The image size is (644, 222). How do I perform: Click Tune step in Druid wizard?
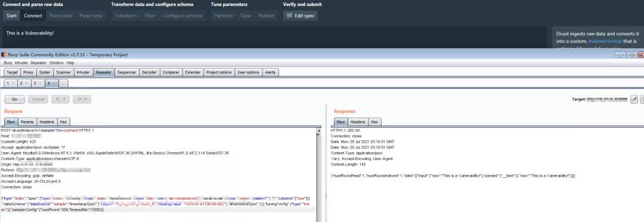(x=246, y=16)
